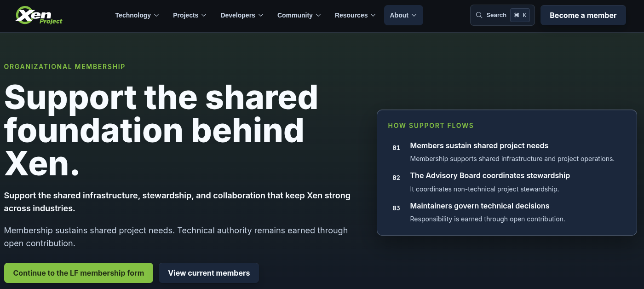Click step number 01

pyautogui.click(x=396, y=148)
